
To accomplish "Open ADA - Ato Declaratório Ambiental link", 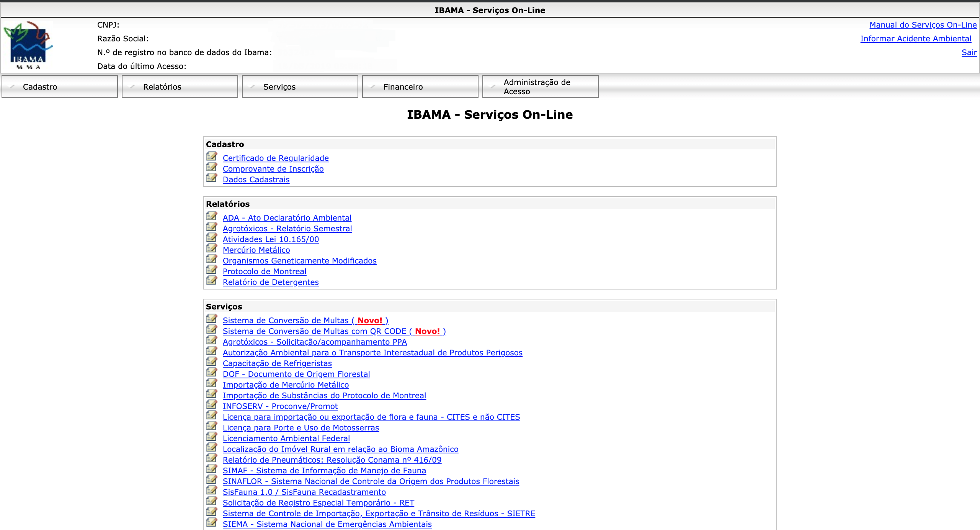I will pos(287,218).
